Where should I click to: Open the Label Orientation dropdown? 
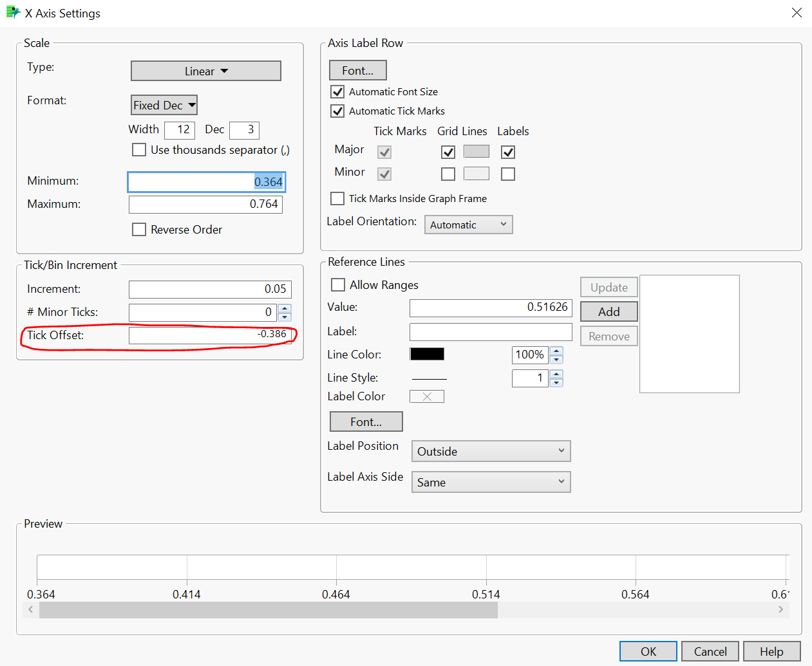(x=468, y=225)
